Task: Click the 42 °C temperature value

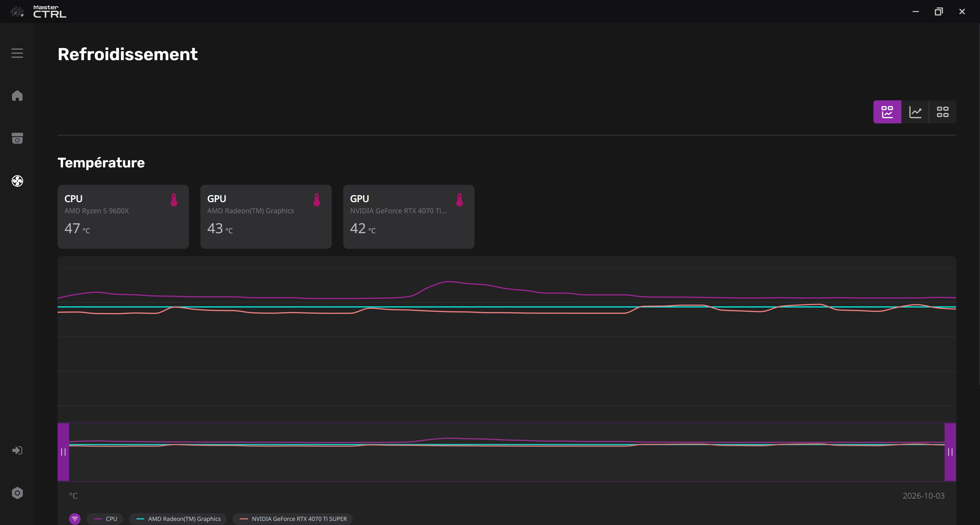Action: (x=363, y=228)
